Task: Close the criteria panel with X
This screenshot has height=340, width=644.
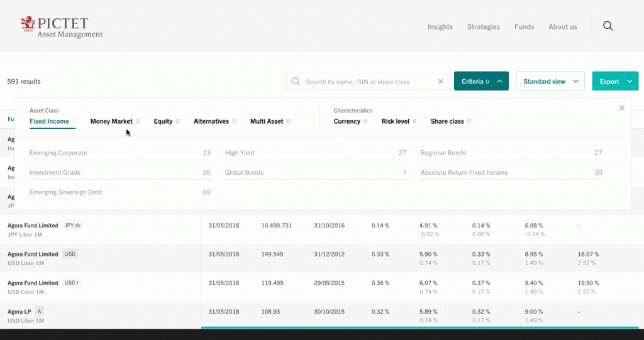Action: point(622,107)
